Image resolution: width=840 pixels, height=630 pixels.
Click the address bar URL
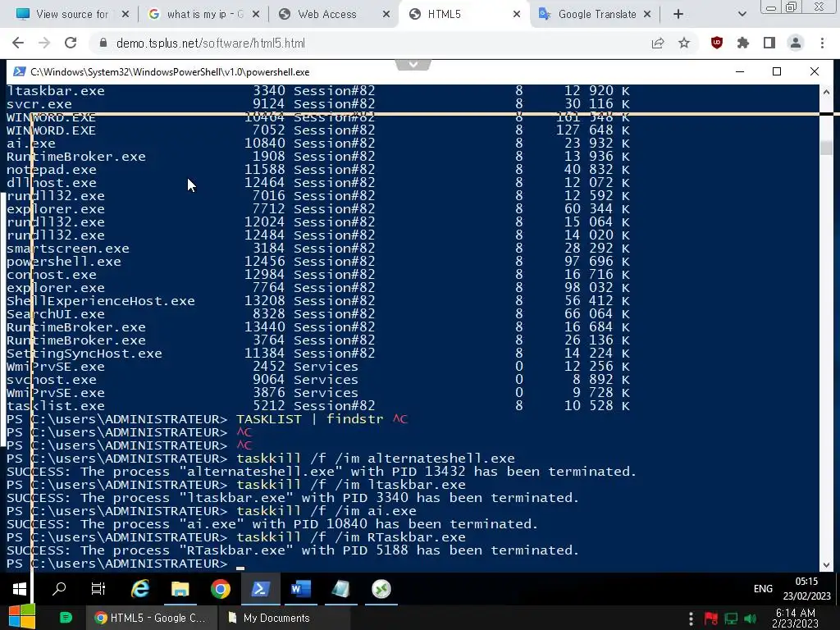tap(211, 43)
